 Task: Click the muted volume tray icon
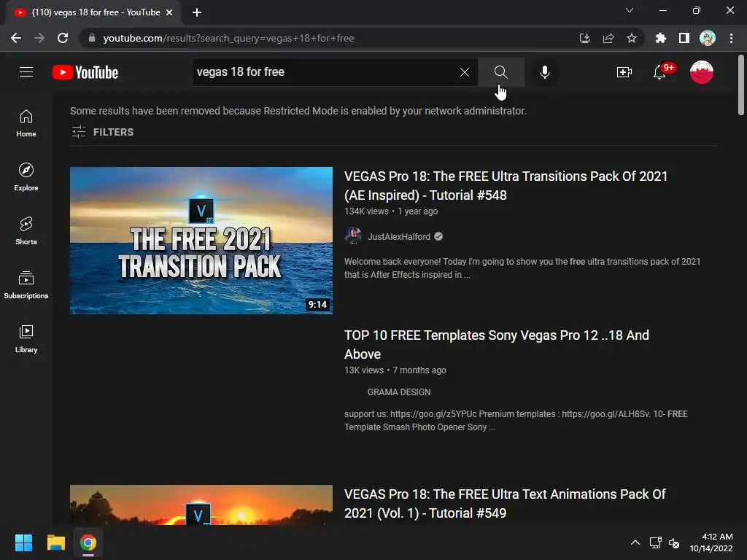pyautogui.click(x=674, y=542)
